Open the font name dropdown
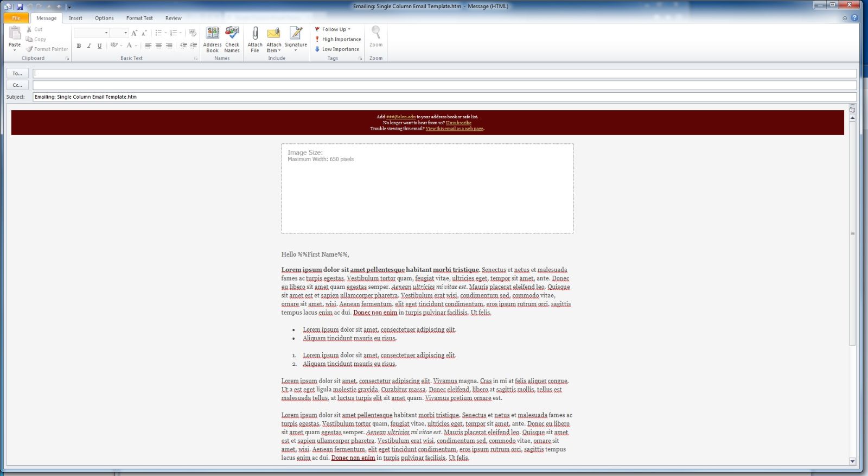The width and height of the screenshot is (868, 476). [x=106, y=33]
